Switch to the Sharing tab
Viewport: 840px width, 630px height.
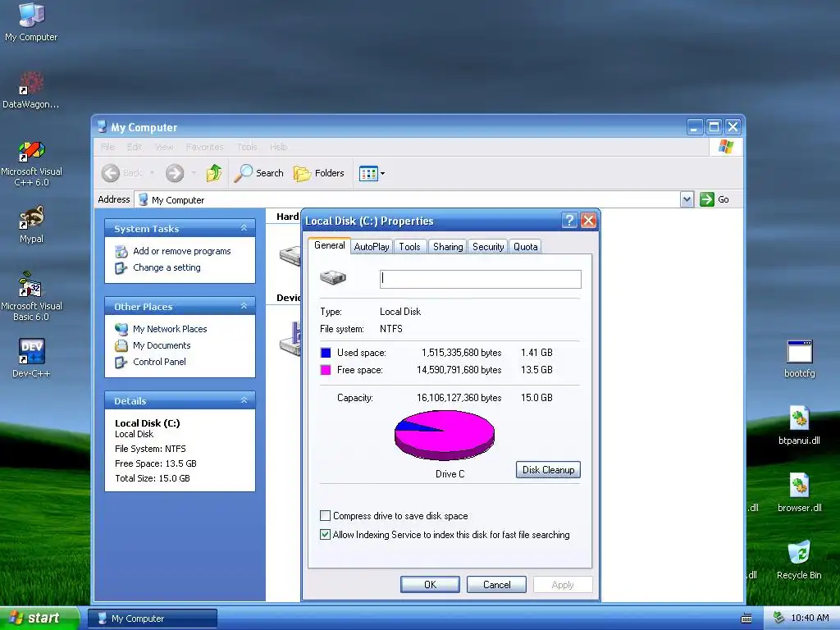point(448,246)
